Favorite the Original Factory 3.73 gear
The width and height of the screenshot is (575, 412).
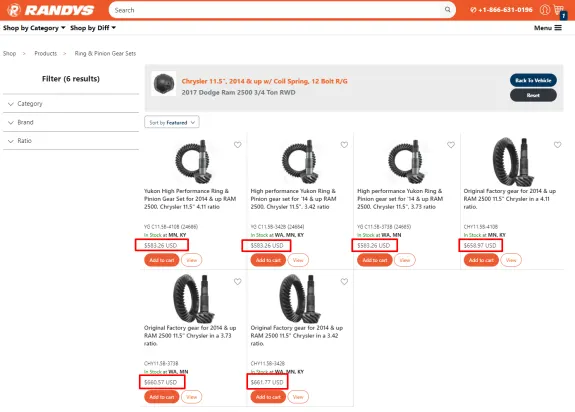tap(238, 282)
